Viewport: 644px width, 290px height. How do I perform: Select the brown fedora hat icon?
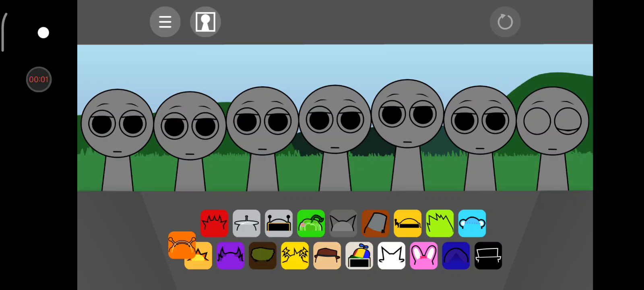[x=327, y=255]
